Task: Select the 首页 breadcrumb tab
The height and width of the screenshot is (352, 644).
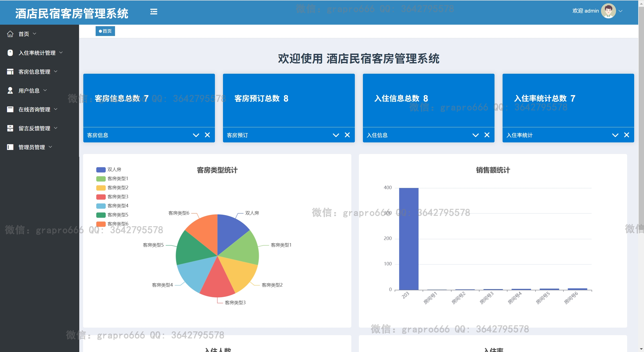Action: point(105,31)
